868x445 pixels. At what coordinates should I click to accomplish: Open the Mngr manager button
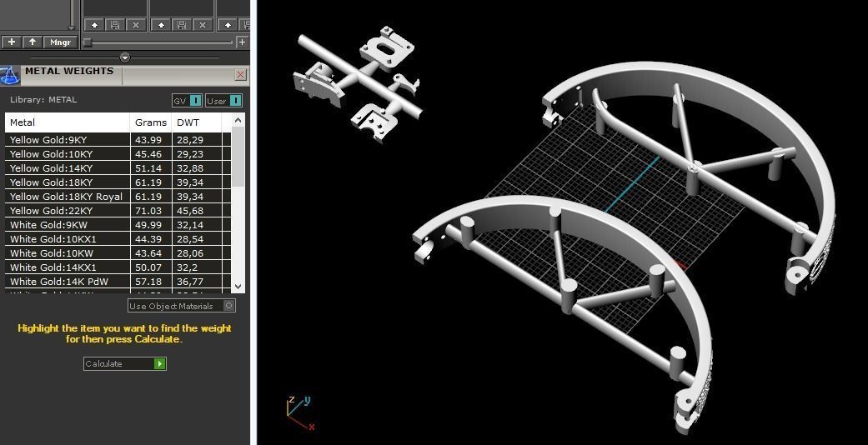[60, 42]
